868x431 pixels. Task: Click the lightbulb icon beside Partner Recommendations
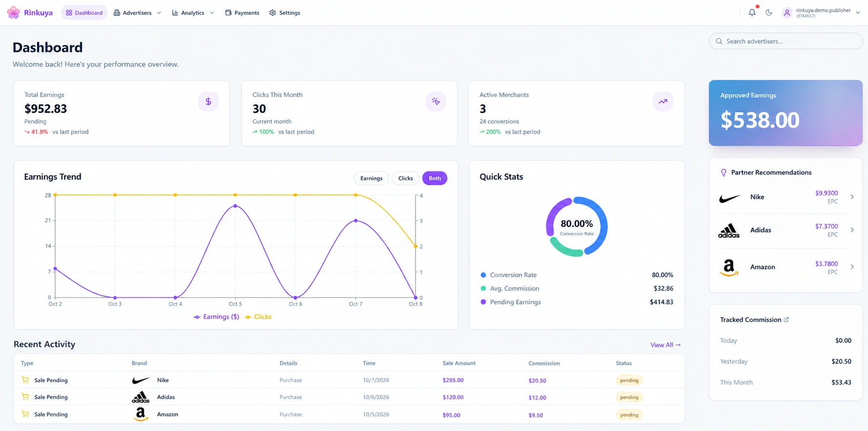(724, 173)
